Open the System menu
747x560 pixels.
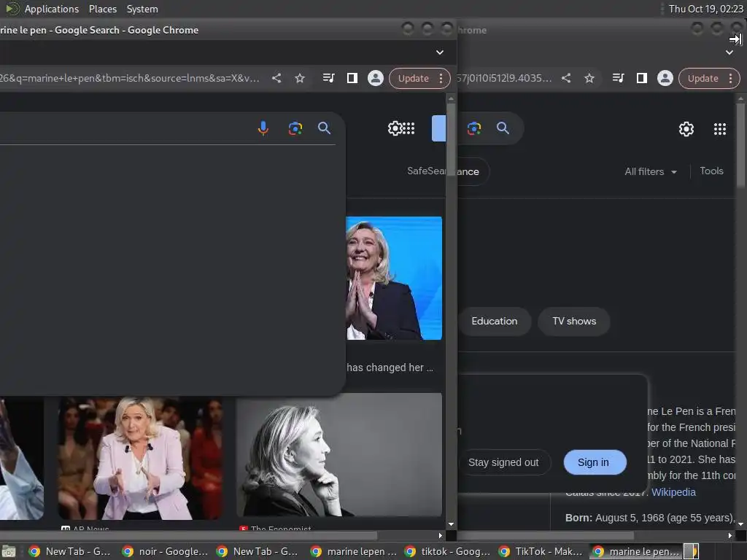[142, 9]
